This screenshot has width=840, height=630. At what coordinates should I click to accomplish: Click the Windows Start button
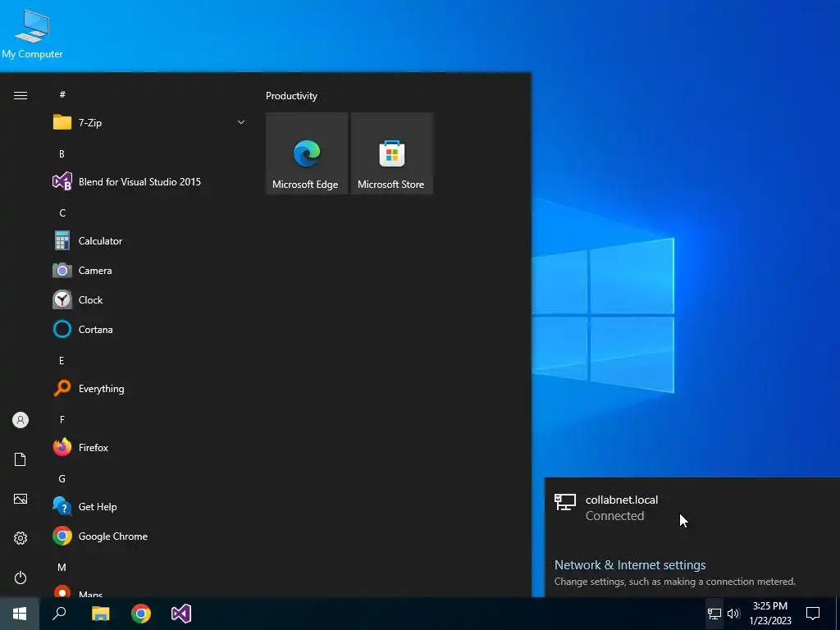20,614
